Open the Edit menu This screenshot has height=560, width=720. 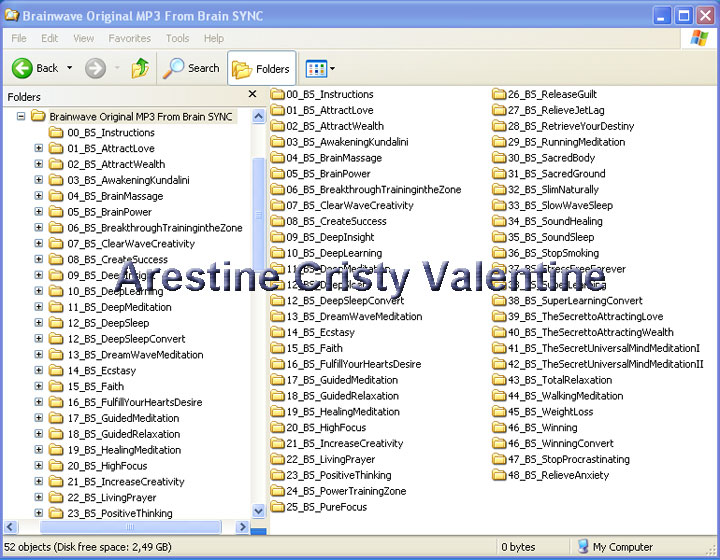coord(50,38)
